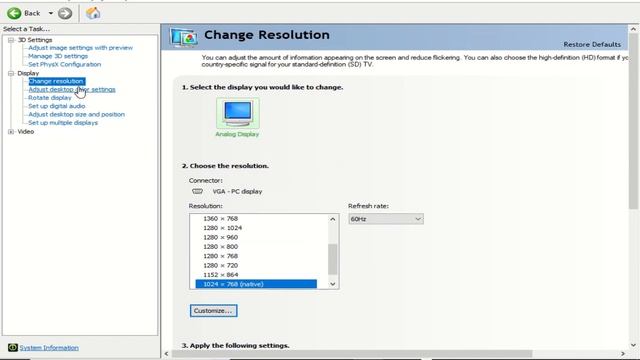Select the Analog Display monitor icon
Viewport: 640px width, 360px height.
click(x=238, y=113)
